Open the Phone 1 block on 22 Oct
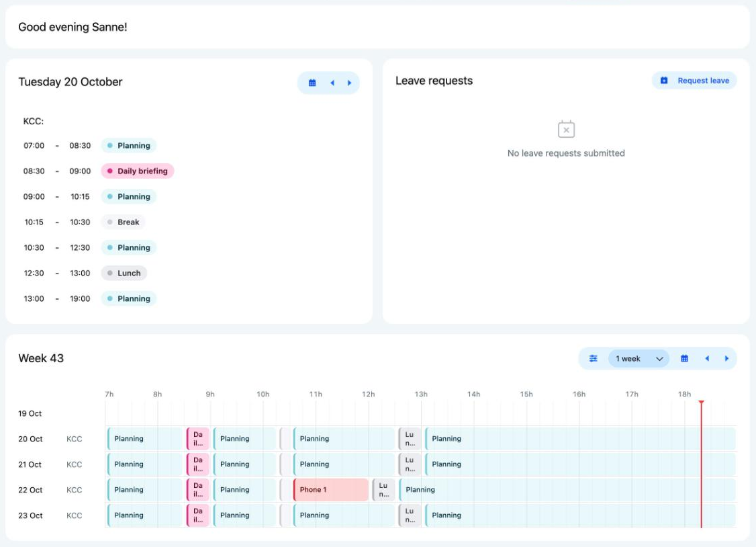 pyautogui.click(x=331, y=490)
